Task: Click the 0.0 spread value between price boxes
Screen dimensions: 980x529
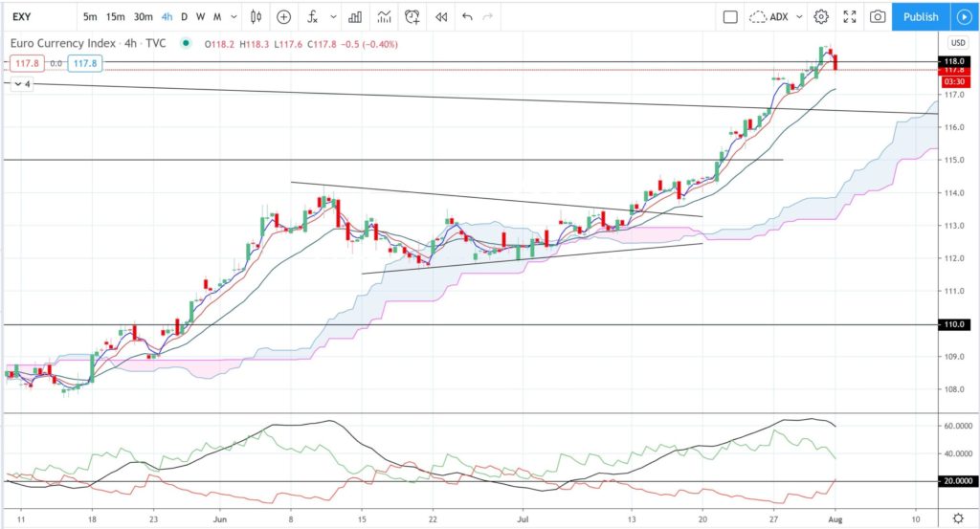Action: 56,63
